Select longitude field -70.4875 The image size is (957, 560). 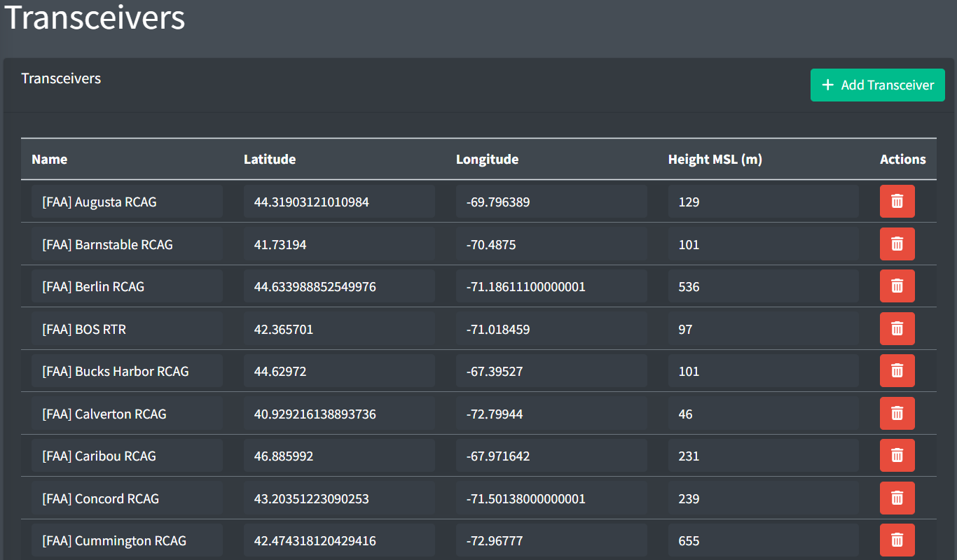click(x=551, y=244)
